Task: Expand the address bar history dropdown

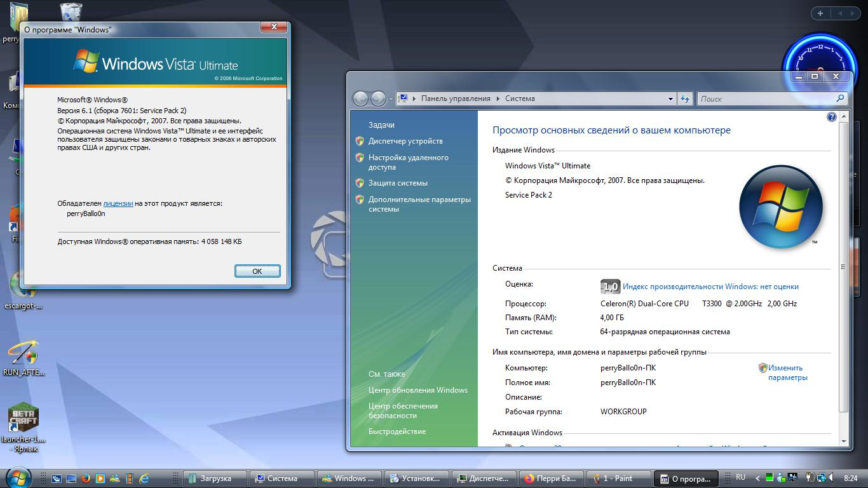Action: [x=670, y=98]
